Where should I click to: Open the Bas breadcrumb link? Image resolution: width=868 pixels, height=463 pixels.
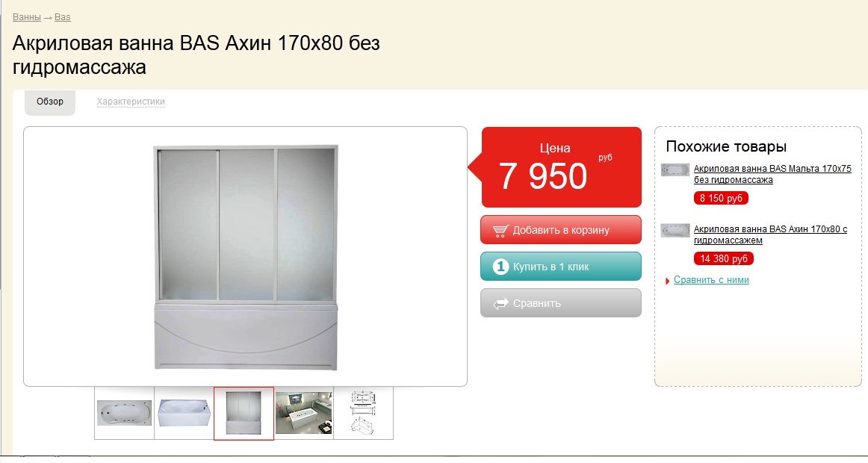pyautogui.click(x=63, y=17)
